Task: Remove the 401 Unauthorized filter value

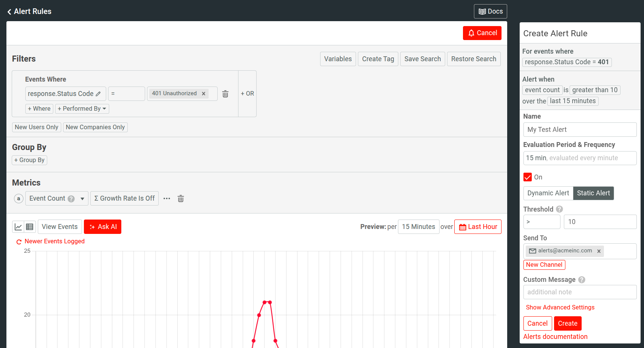Action: point(203,94)
